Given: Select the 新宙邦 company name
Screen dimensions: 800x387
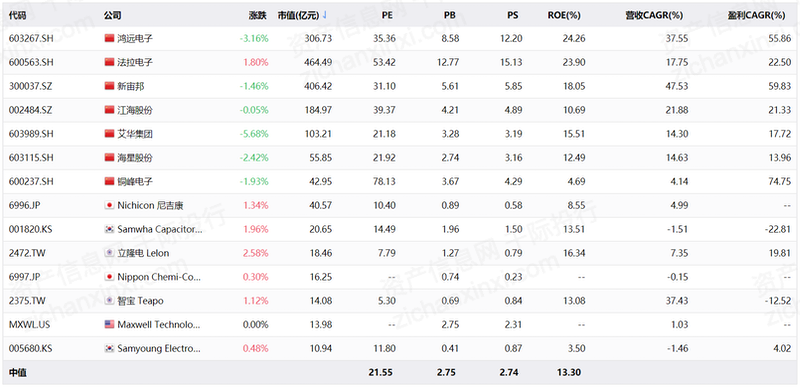Looking at the screenshot, I should coord(131,86).
